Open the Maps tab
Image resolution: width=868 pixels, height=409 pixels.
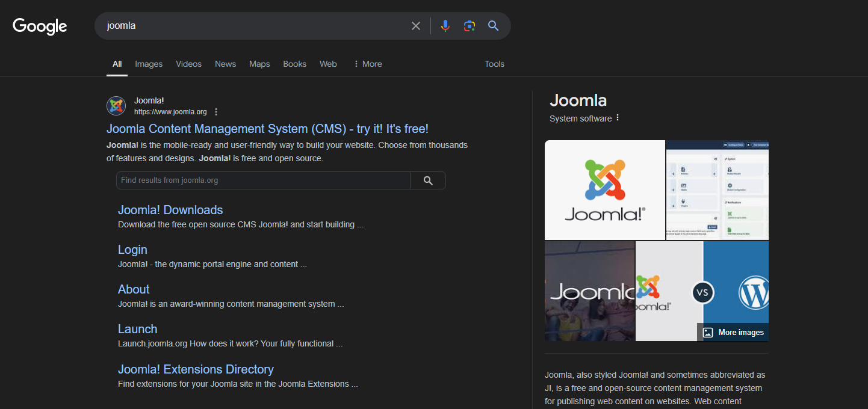coord(259,64)
